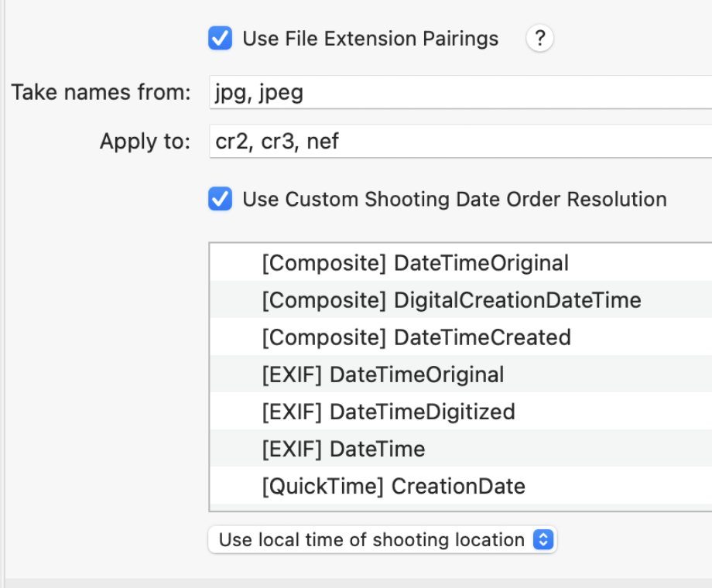Click the Apply to label
The image size is (712, 588).
[x=145, y=142]
